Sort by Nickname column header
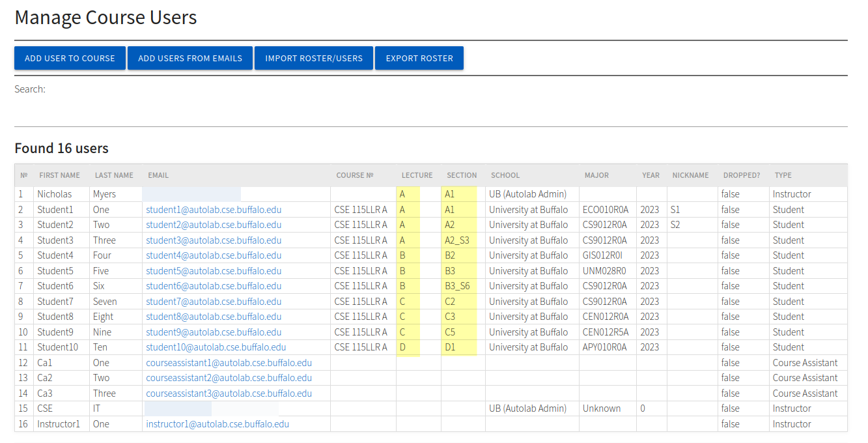This screenshot has width=868, height=443. (x=690, y=175)
